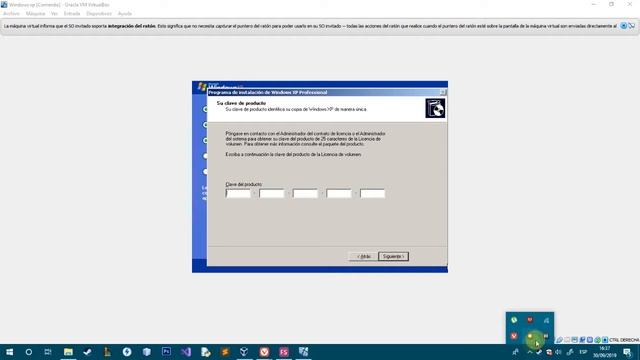Open the clock and date flyout

pyautogui.click(x=604, y=352)
